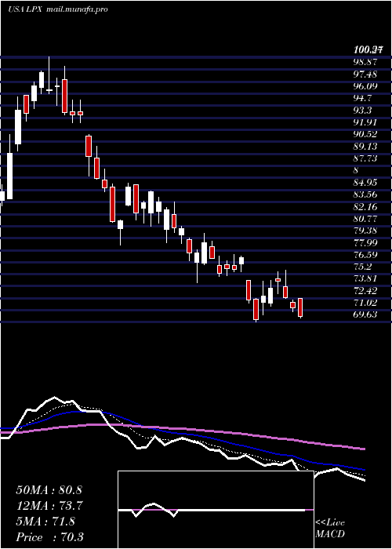Click the '<<Live MACD' label
392x549 pixels.
330,528
